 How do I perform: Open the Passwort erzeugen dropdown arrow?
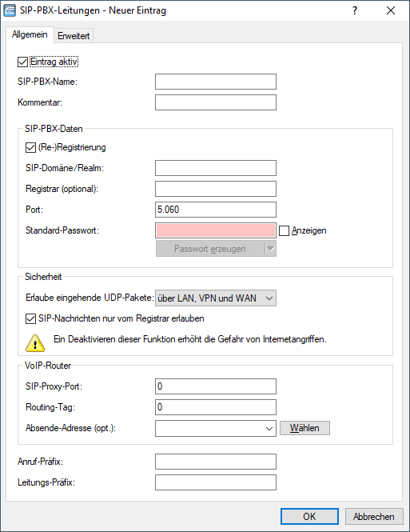[270, 249]
